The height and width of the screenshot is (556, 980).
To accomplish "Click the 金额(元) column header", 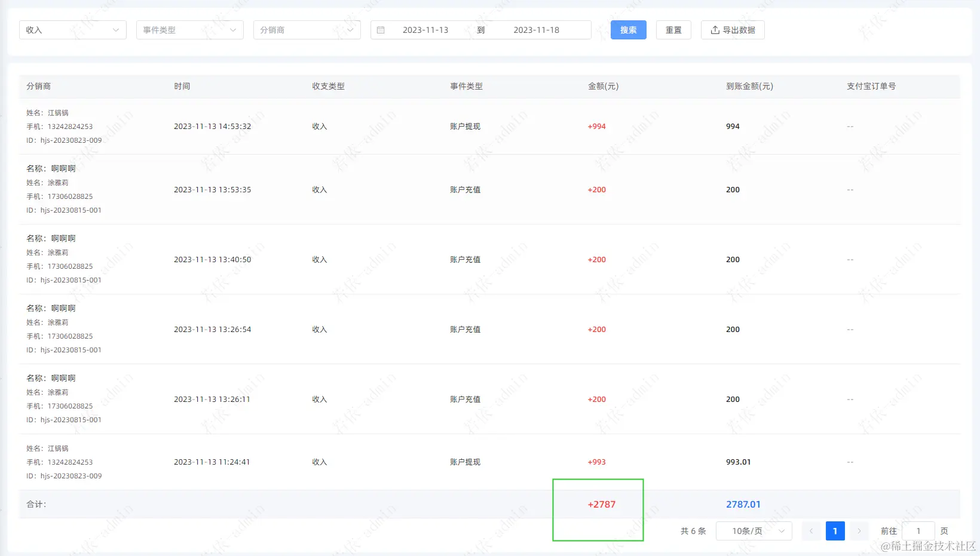I will pos(604,86).
